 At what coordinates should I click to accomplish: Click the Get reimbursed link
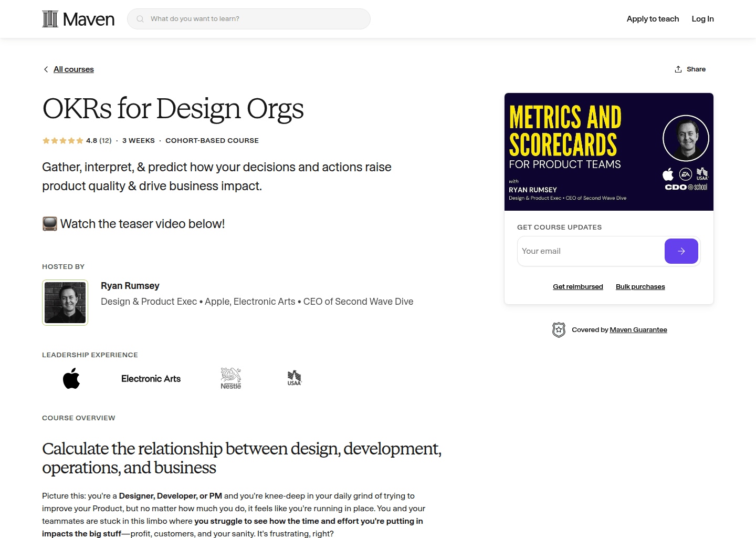pos(577,286)
